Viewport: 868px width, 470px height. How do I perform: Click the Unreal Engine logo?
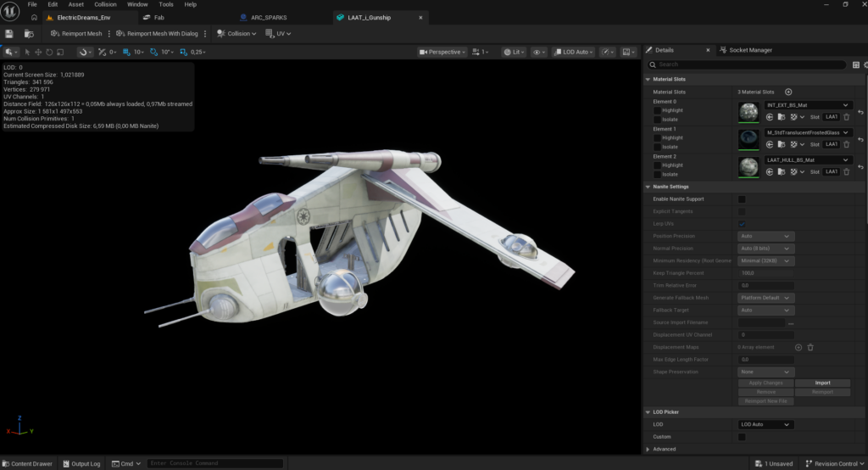(x=10, y=10)
